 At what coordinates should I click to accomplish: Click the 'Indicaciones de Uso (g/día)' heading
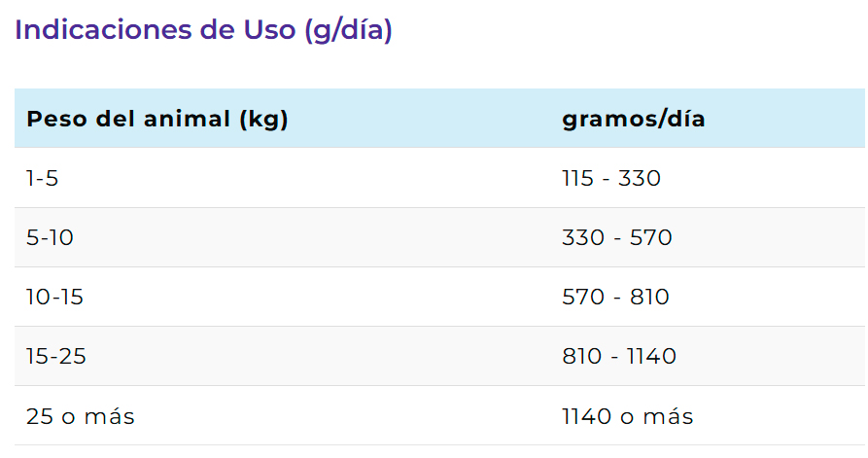coord(203,30)
